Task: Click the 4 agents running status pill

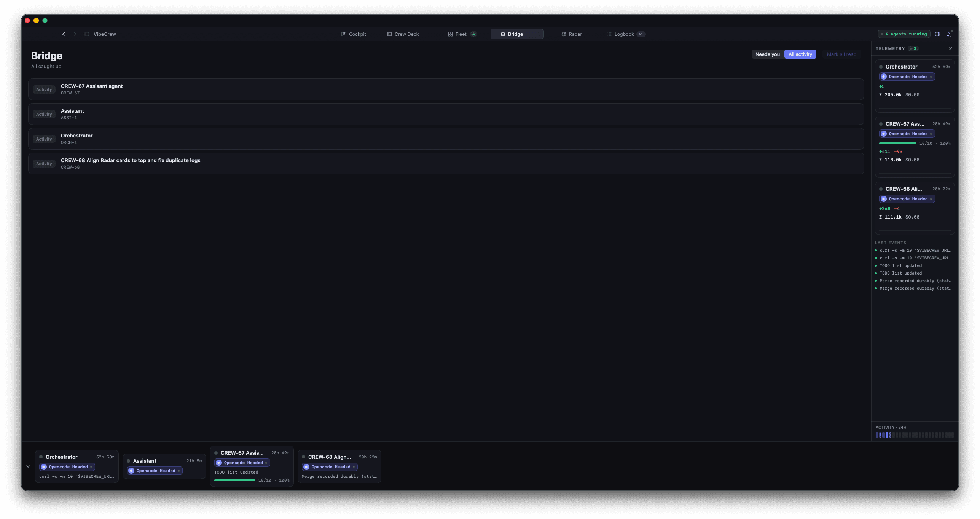Action: [904, 34]
